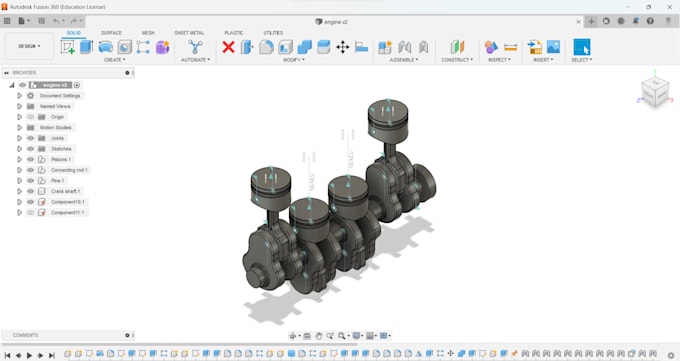Select the Extrude tool
Viewport: 680px width, 361px height.
(86, 46)
